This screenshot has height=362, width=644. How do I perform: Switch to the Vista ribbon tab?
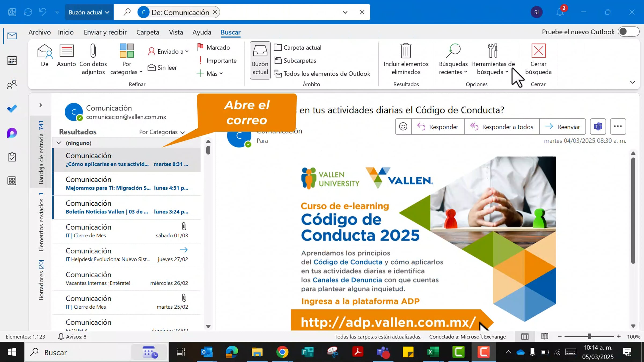176,32
